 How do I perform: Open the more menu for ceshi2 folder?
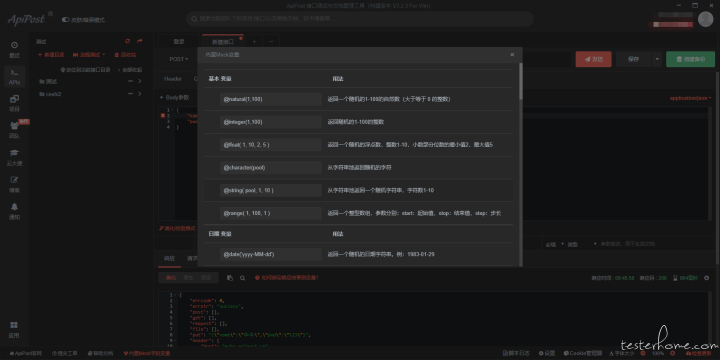point(130,94)
